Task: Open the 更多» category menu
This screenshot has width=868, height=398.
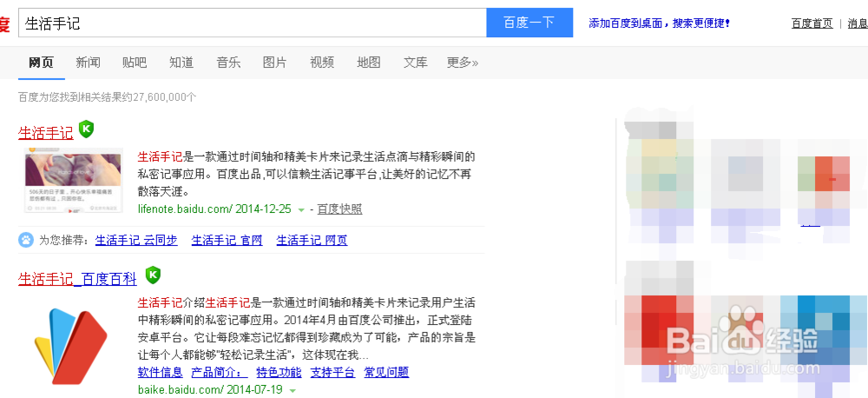Action: (x=463, y=62)
